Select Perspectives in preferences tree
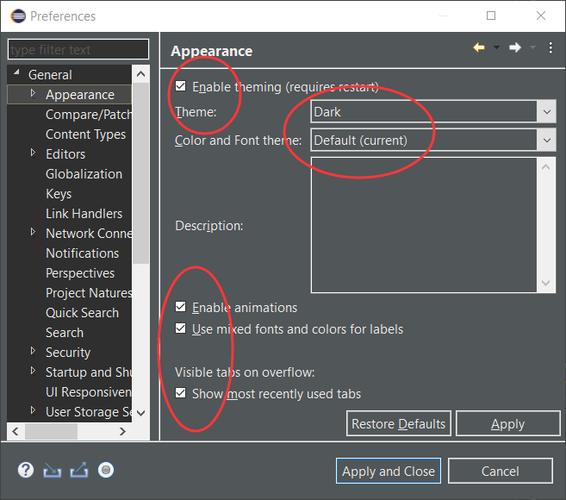This screenshot has width=566, height=500. point(80,273)
